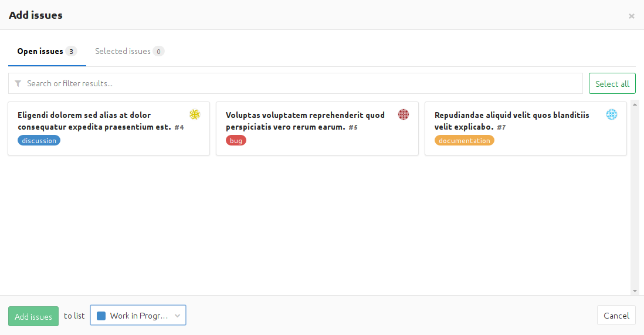Click the filter funnel icon in search bar
Screen dimensions: 644x335
(x=18, y=83)
